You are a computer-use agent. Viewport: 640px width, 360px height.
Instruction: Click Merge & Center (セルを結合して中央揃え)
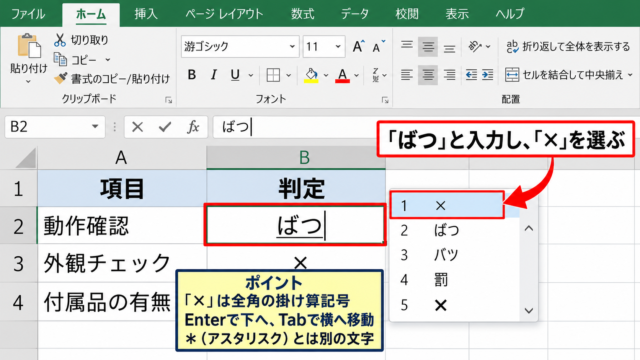click(x=564, y=75)
